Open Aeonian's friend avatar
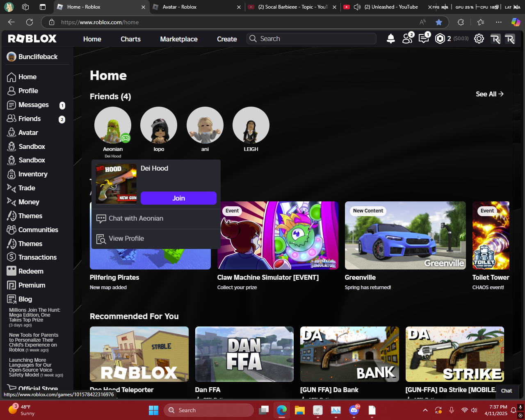The height and width of the screenshot is (420, 525). tap(113, 125)
